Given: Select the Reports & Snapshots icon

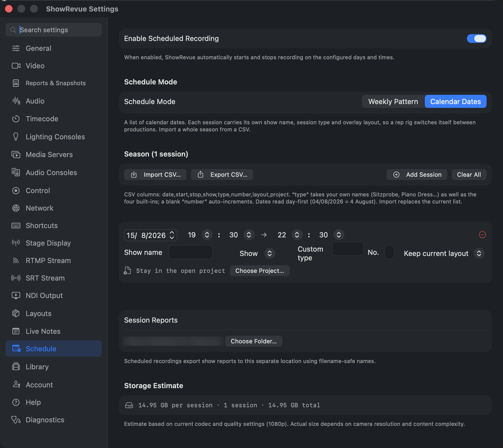Looking at the screenshot, I should [x=16, y=83].
